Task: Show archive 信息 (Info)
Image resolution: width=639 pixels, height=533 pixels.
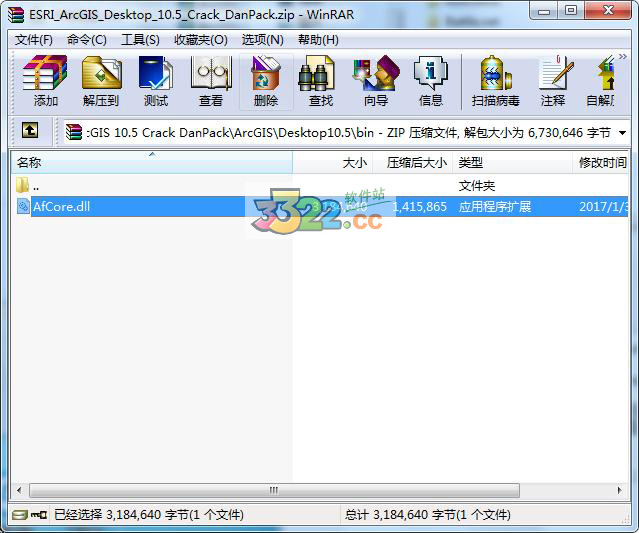Action: click(431, 81)
